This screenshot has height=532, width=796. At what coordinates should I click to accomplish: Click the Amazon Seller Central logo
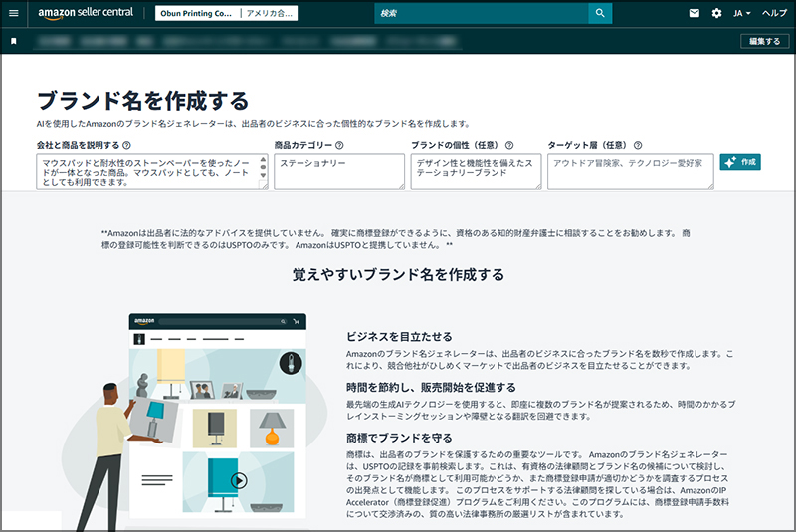point(86,13)
